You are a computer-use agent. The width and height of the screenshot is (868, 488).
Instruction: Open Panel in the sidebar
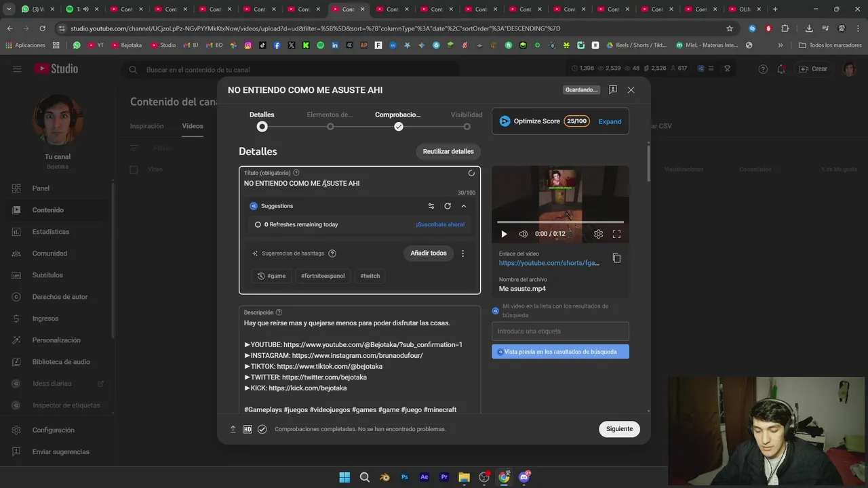point(57,188)
